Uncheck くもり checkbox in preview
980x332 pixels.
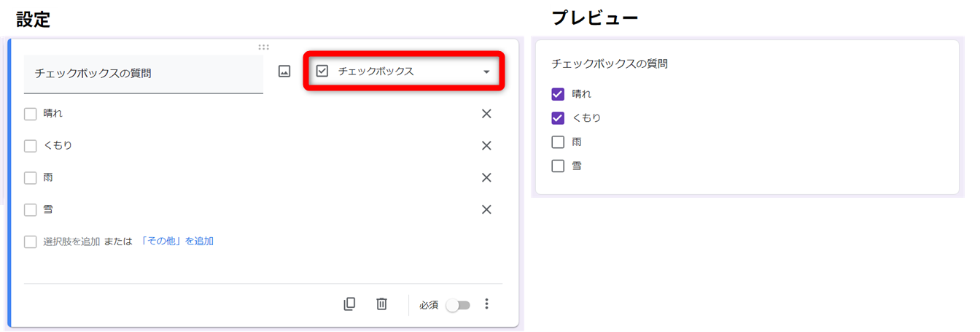pyautogui.click(x=558, y=118)
